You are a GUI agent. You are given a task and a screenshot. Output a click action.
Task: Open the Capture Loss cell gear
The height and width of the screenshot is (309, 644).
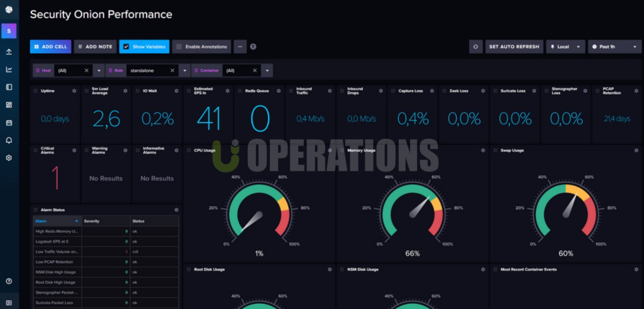(x=431, y=91)
